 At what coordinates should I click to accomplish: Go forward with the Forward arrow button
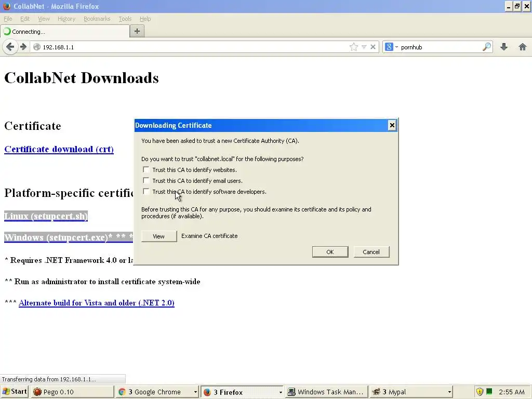point(23,47)
